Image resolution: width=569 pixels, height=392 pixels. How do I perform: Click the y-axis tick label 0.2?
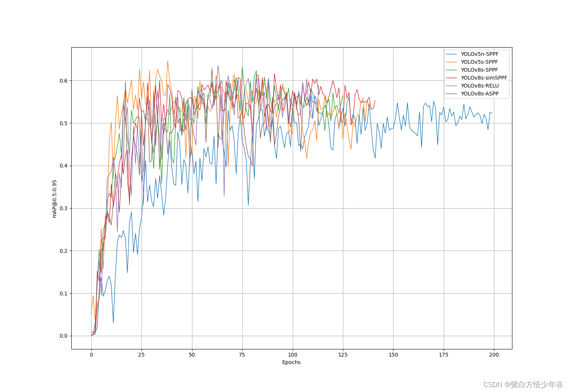[63, 251]
